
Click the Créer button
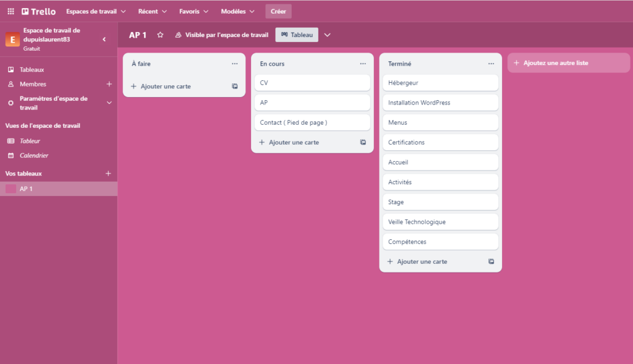click(x=278, y=11)
